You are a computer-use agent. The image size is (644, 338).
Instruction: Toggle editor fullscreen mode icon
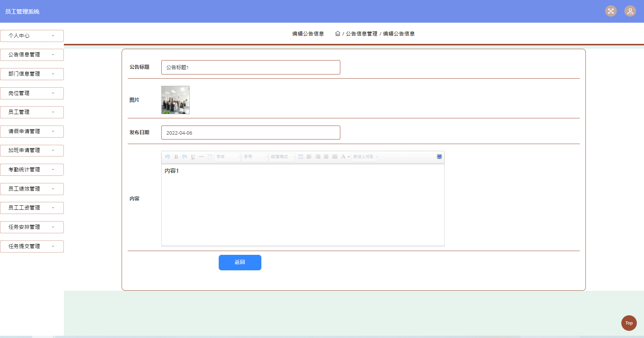click(x=439, y=157)
